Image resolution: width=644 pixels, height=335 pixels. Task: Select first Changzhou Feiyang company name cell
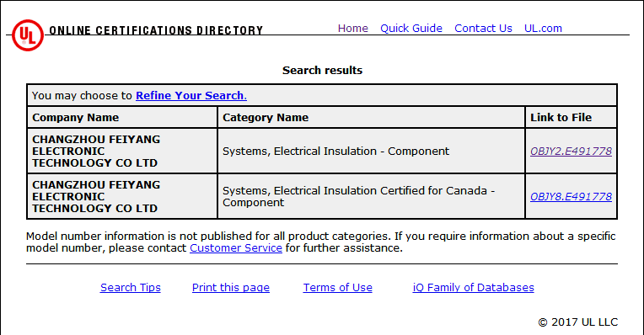pos(122,151)
